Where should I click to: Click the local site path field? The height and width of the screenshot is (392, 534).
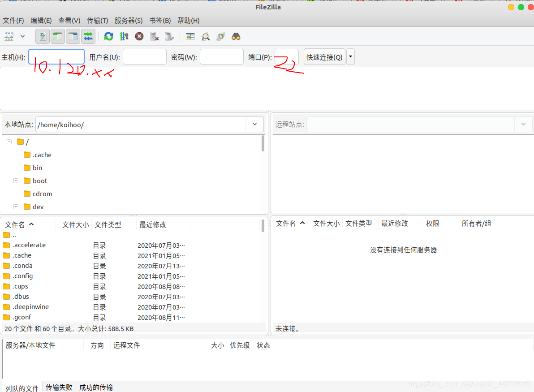[141, 125]
